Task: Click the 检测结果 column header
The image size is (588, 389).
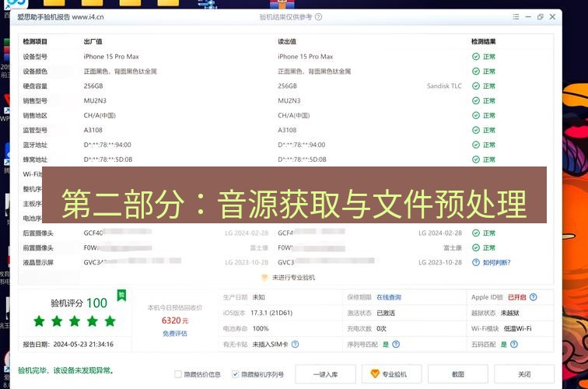Action: point(483,42)
